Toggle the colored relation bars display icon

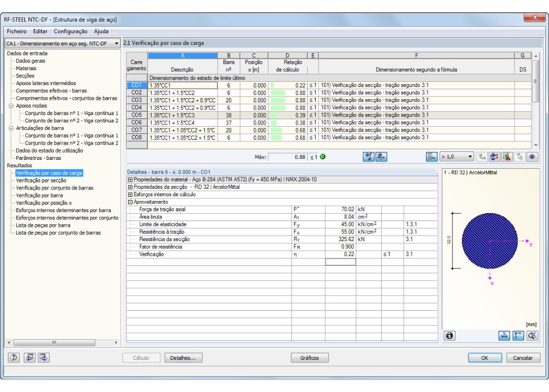[432, 157]
